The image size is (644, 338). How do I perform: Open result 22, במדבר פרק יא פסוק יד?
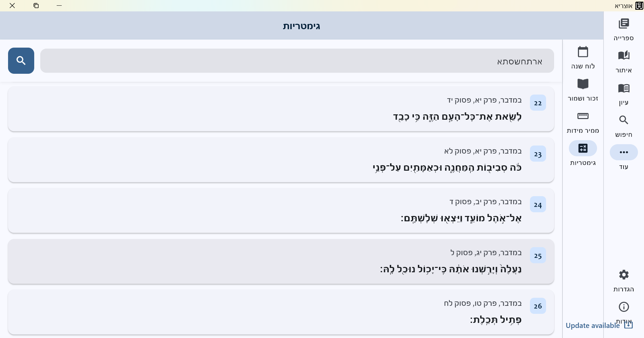(281, 109)
